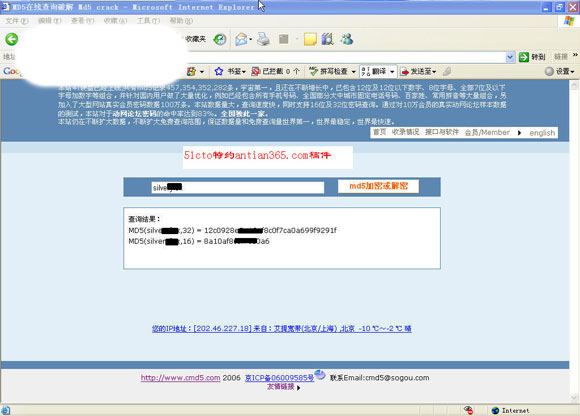Image resolution: width=580 pixels, height=416 pixels.
Task: Open the Help menu
Action: [x=181, y=21]
